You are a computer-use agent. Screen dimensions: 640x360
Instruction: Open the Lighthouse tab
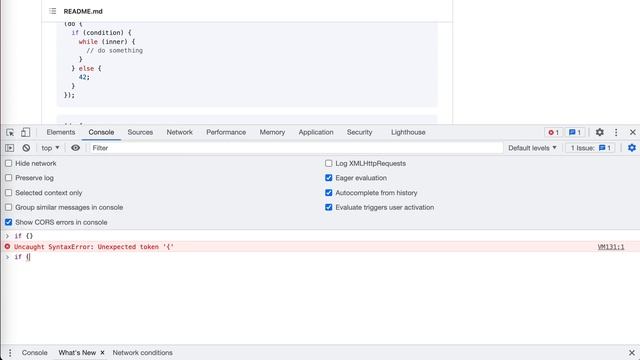[x=408, y=132]
